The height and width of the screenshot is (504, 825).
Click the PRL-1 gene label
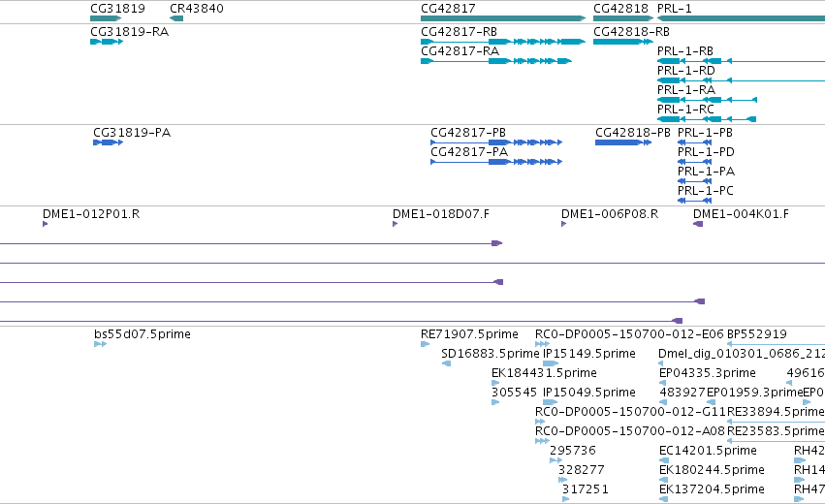point(675,9)
